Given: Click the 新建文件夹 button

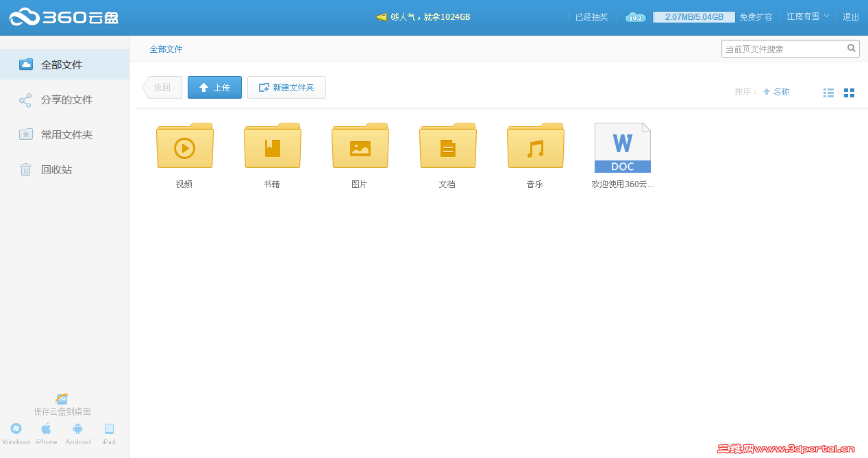Looking at the screenshot, I should [x=286, y=87].
